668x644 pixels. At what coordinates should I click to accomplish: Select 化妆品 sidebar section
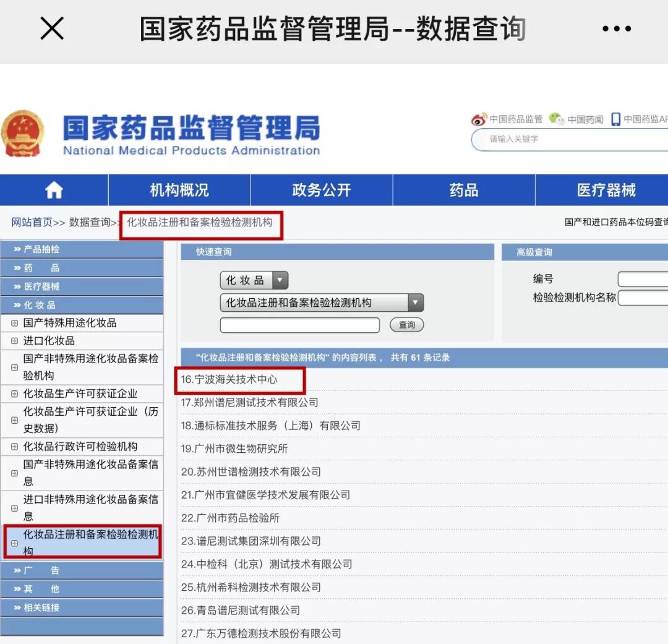point(82,305)
